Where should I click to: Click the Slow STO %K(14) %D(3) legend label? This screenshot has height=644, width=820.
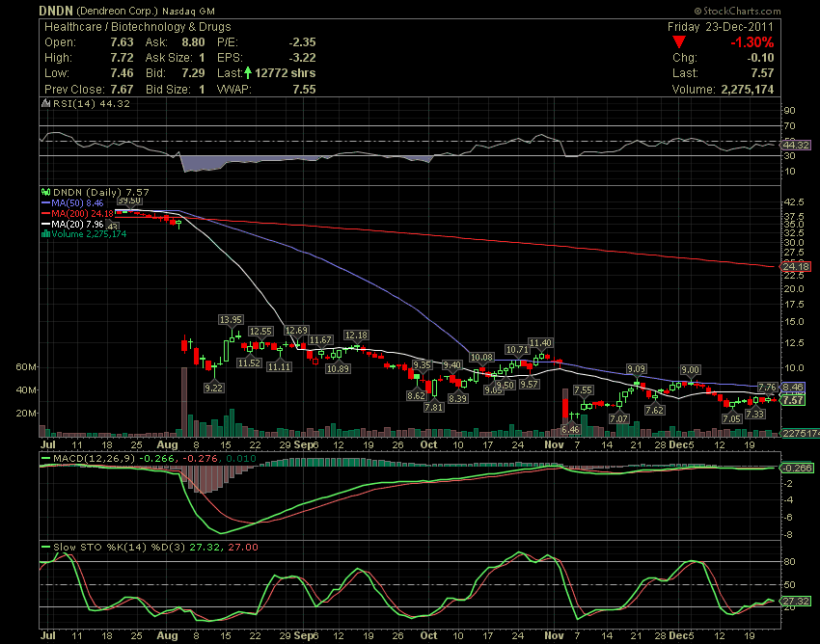(120, 548)
